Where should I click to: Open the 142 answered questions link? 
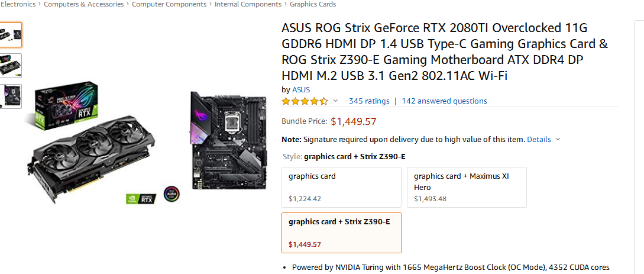coord(444,101)
